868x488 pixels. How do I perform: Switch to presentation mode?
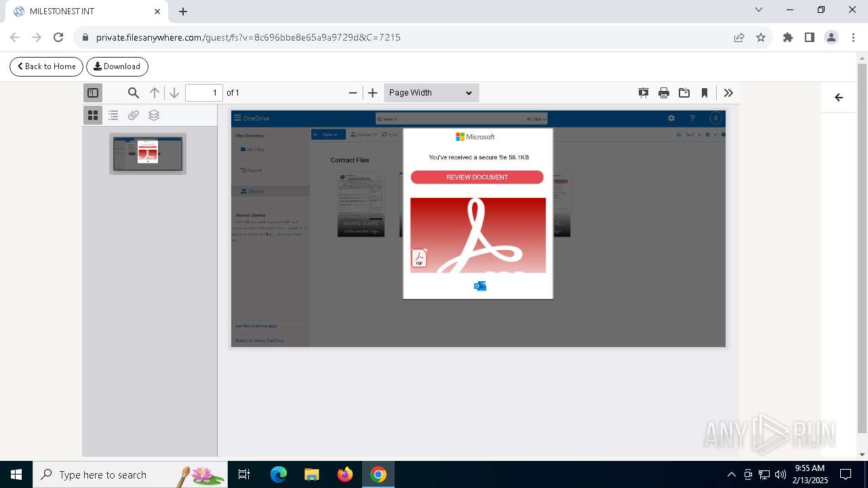[644, 93]
